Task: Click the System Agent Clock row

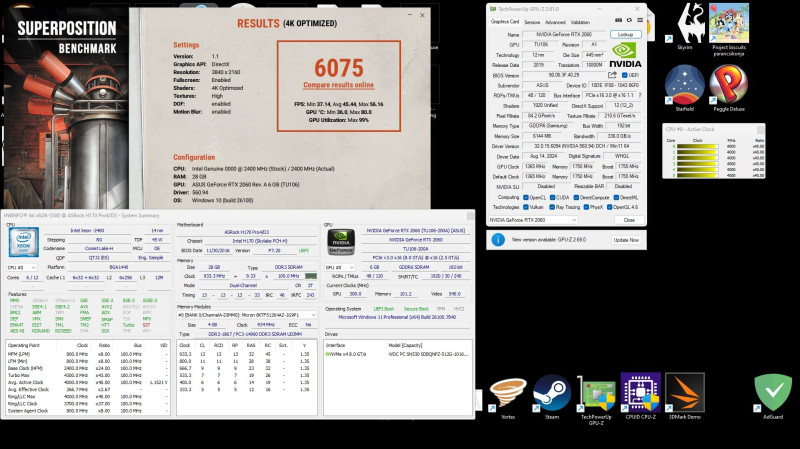Action: [87, 411]
